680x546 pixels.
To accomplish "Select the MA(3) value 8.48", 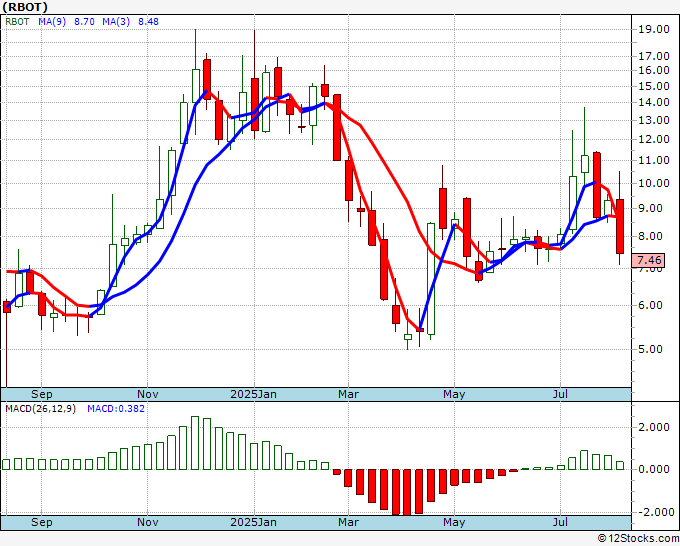I will click(148, 22).
